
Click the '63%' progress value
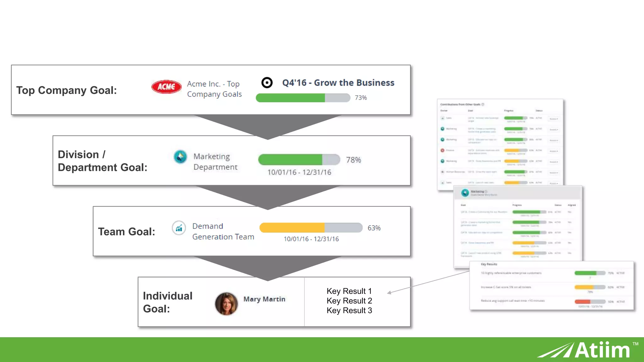[374, 228]
